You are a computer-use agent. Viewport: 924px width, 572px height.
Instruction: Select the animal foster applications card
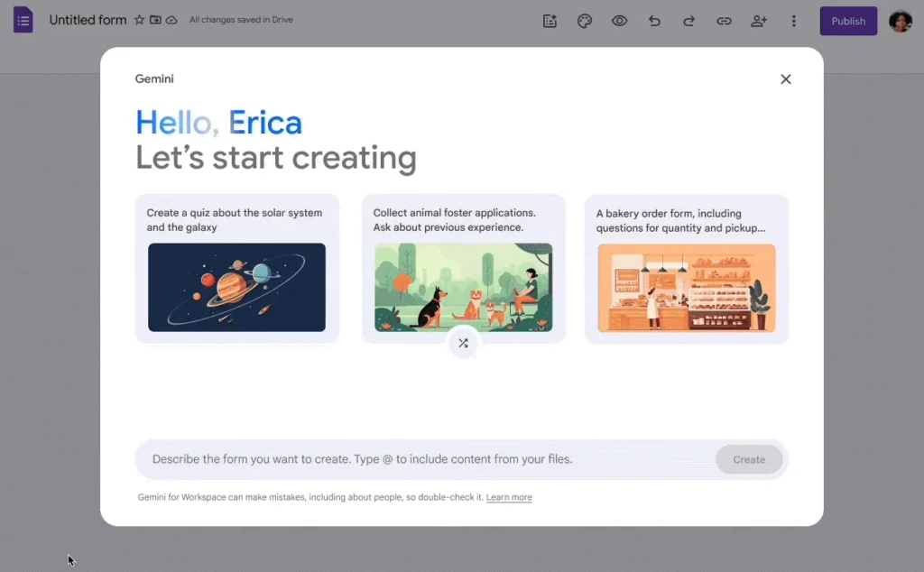click(x=463, y=266)
